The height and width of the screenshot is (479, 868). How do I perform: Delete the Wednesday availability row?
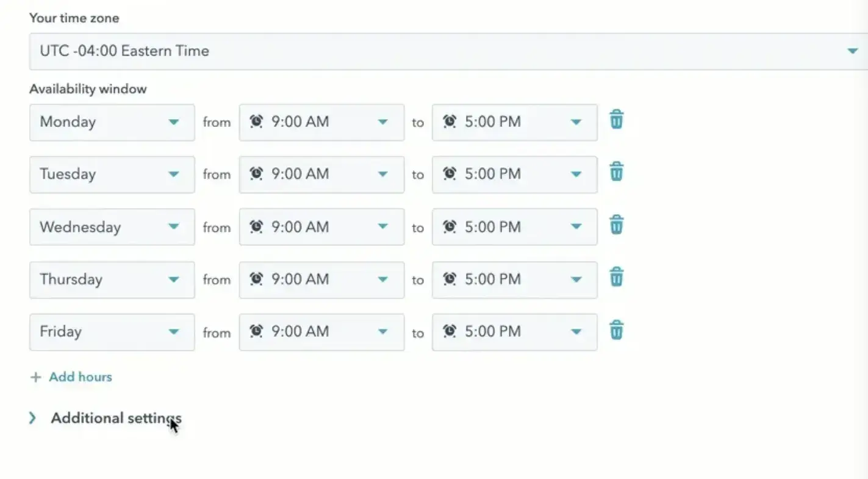pos(616,225)
